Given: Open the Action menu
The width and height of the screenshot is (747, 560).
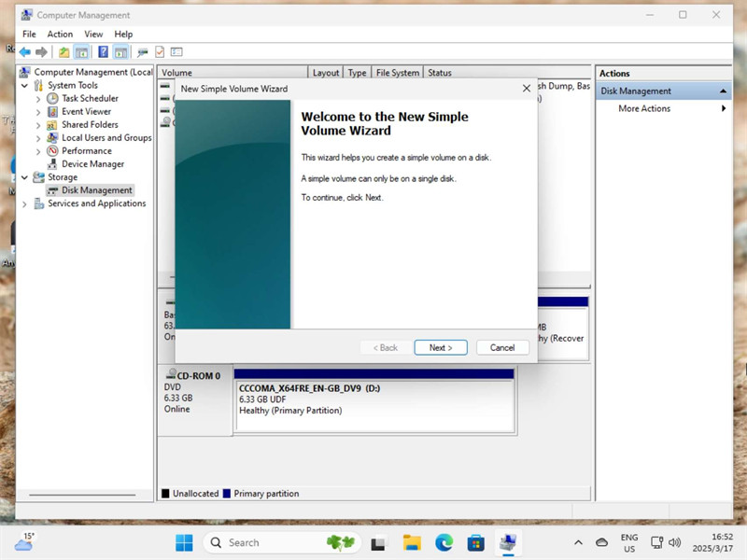Looking at the screenshot, I should [60, 35].
